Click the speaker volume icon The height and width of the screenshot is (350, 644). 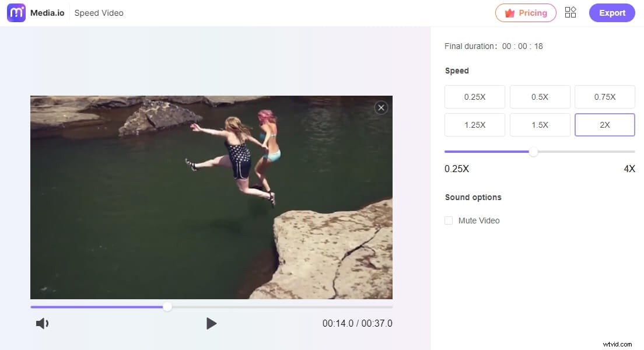[x=42, y=323]
